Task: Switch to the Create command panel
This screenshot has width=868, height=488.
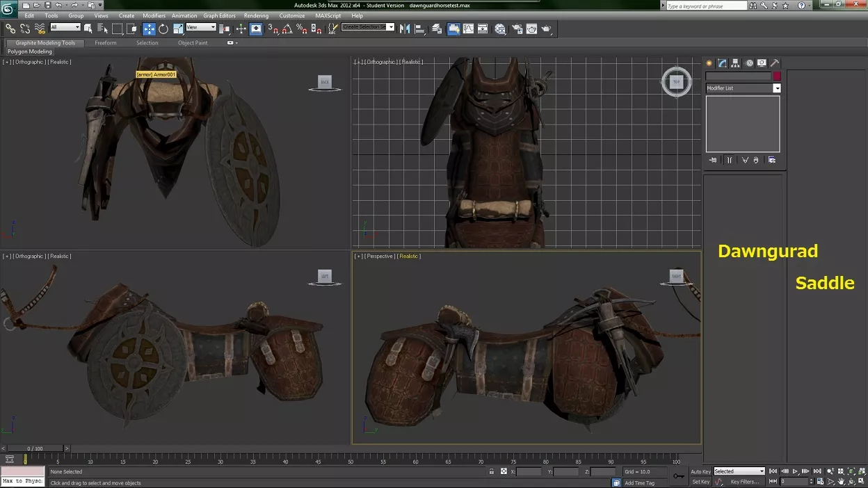Action: 709,63
